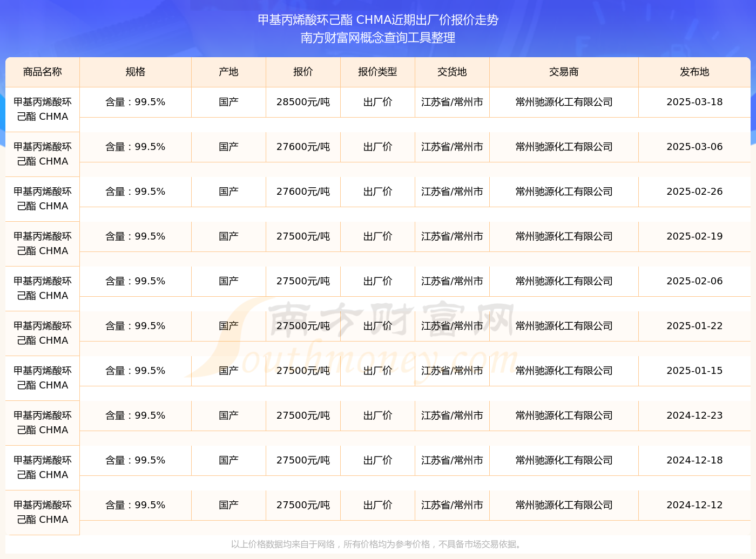This screenshot has width=756, height=559.
Task: Click 江苏省/常州市 in the 2025-03-18 row
Action: click(x=452, y=102)
